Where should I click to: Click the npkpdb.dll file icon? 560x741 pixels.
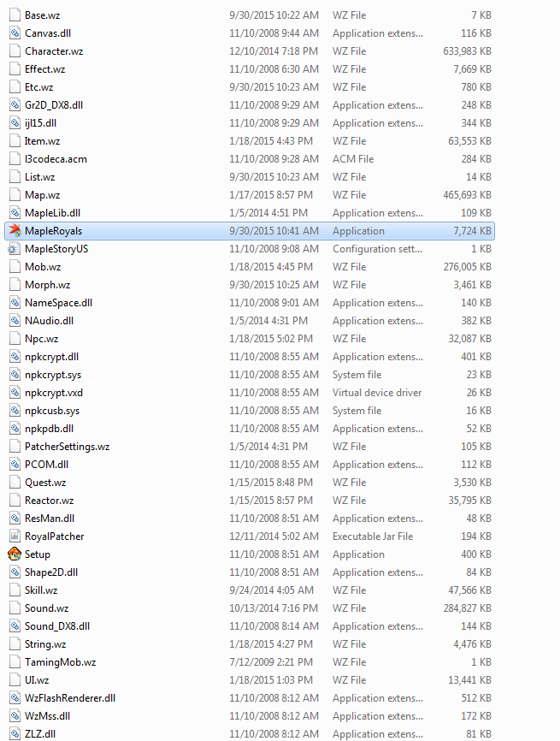pyautogui.click(x=15, y=428)
